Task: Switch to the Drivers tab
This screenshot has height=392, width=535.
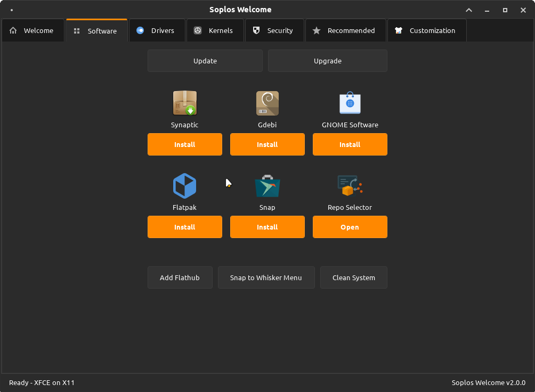Action: [x=157, y=30]
